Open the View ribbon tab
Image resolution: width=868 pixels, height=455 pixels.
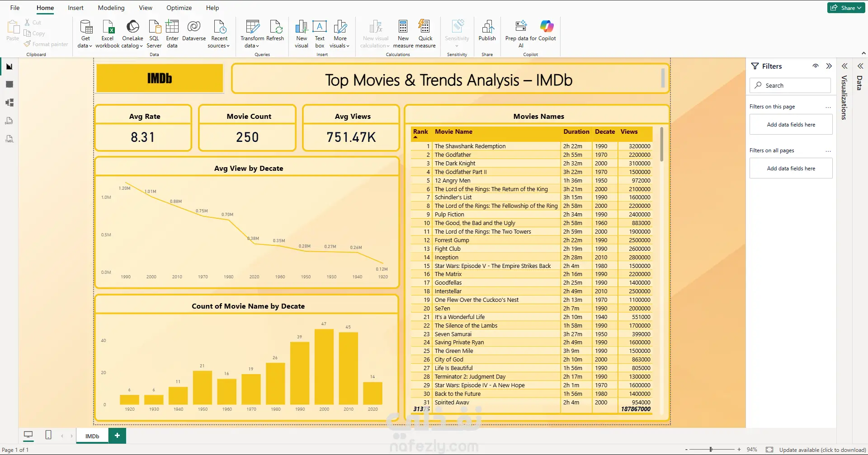(146, 8)
